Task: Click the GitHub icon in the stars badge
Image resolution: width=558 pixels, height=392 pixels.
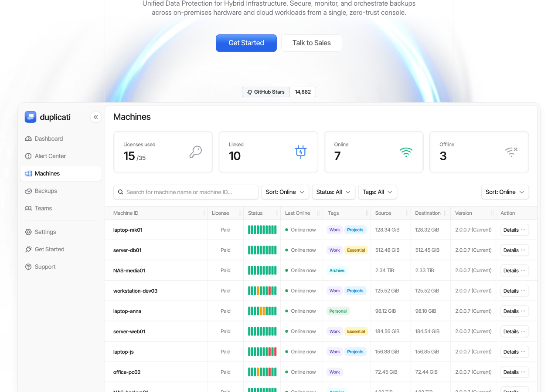Action: click(249, 92)
